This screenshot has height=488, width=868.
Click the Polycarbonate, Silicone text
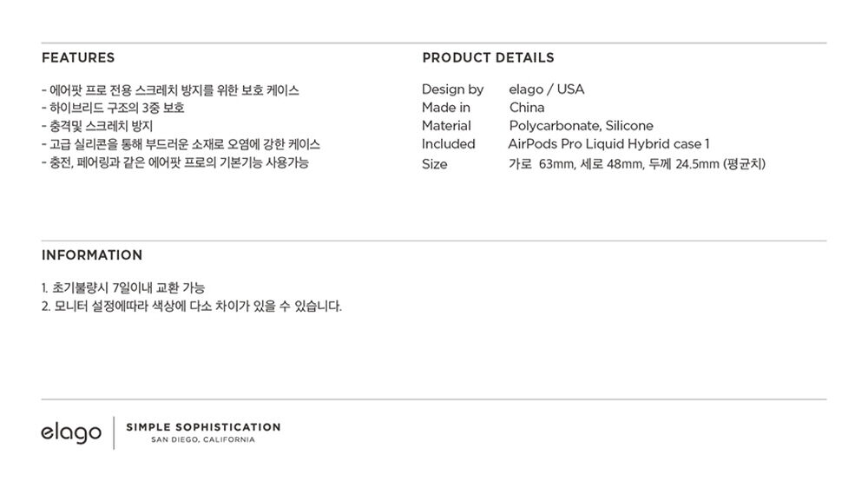[x=581, y=126]
